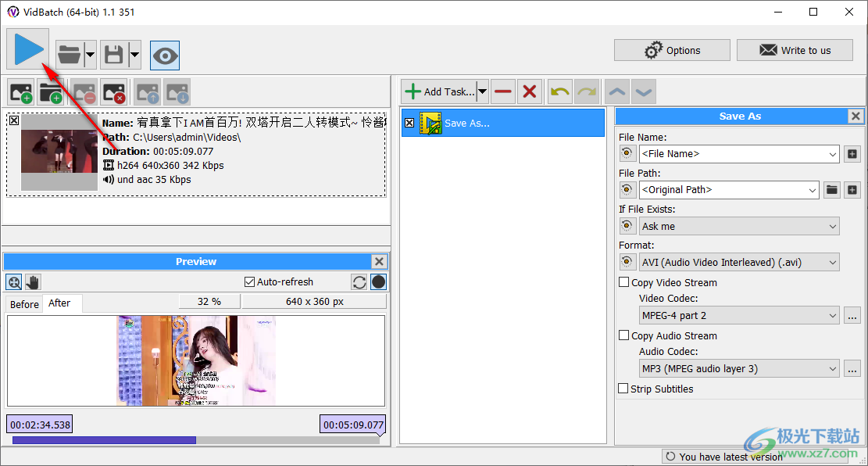
Task: Enable Copy Video Stream
Action: point(624,282)
